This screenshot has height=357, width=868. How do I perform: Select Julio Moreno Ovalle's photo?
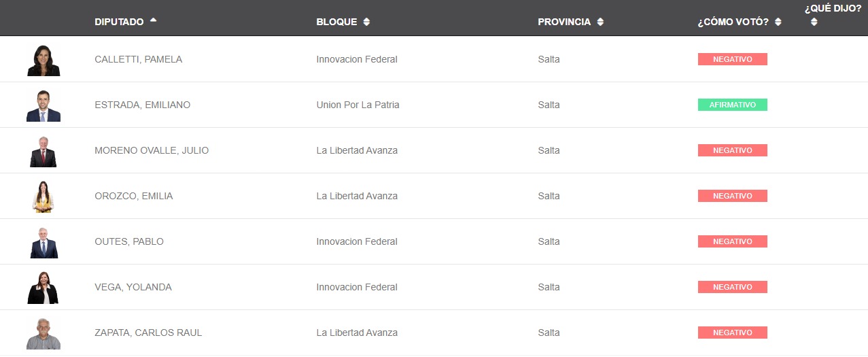pyautogui.click(x=44, y=151)
